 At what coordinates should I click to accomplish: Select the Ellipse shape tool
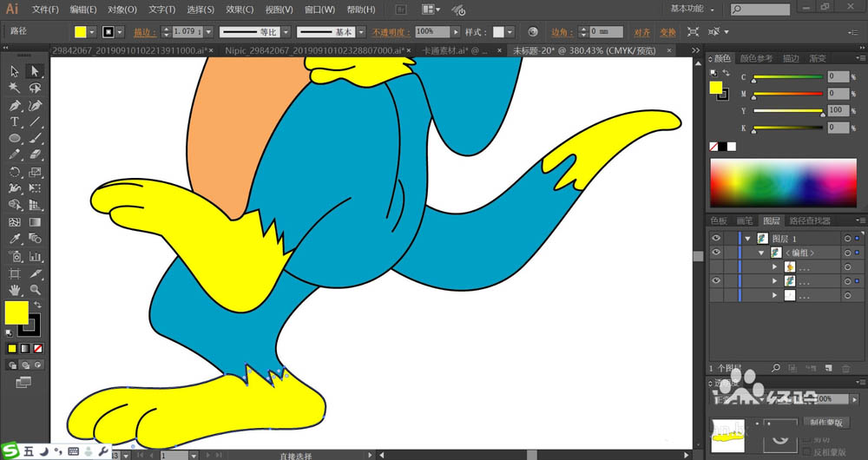[x=15, y=138]
